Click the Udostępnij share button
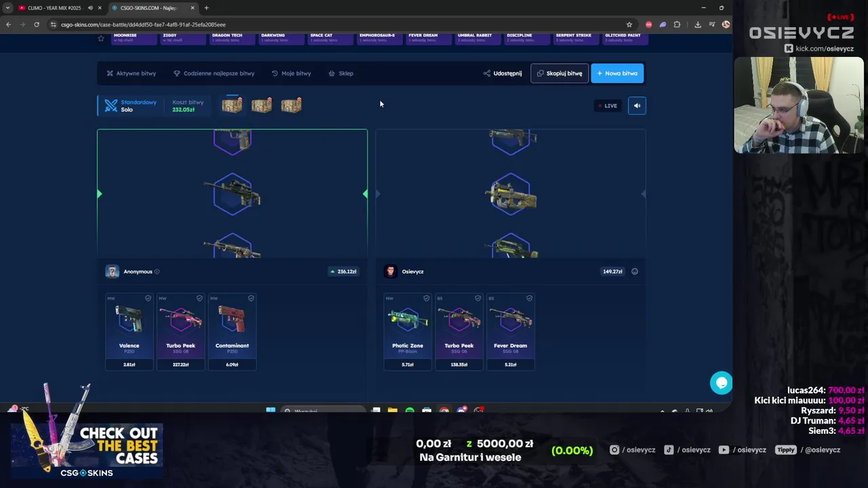868x488 pixels. (x=502, y=73)
